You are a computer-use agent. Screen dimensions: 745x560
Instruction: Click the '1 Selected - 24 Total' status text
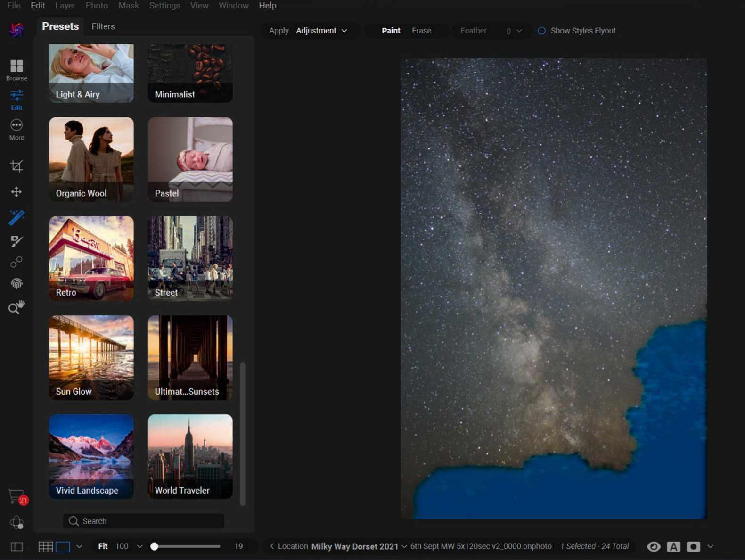[594, 546]
